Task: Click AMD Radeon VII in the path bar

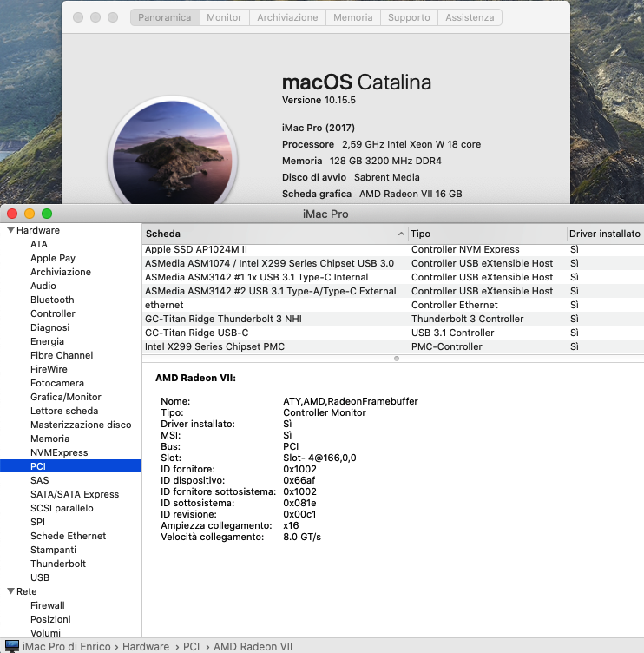Action: click(x=253, y=646)
